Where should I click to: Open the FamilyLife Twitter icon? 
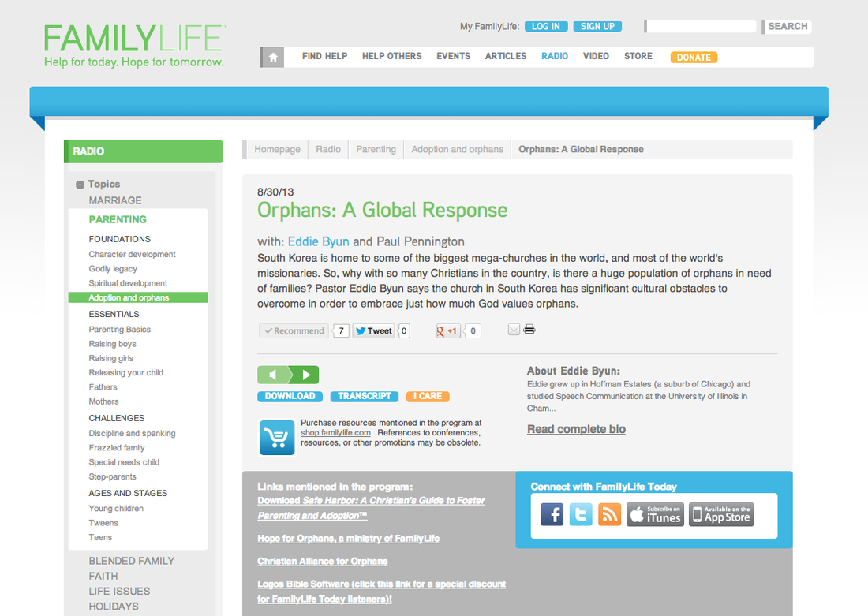tap(581, 514)
